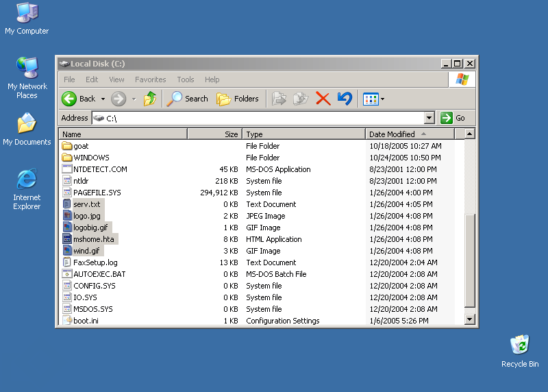Select the logobig.gif file icon
The image size is (548, 392).
coord(66,228)
